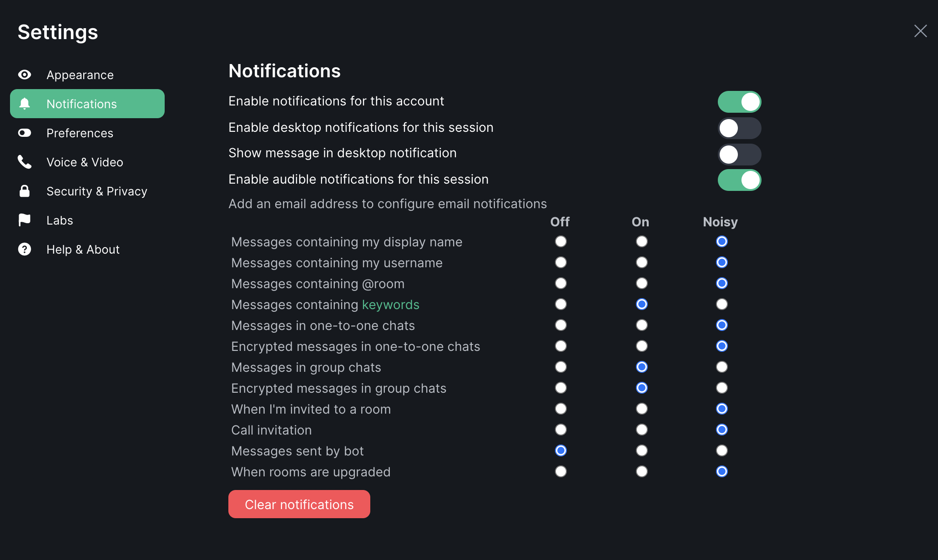This screenshot has width=938, height=560.
Task: Turn on Show message in desktop notification
Action: click(x=739, y=154)
